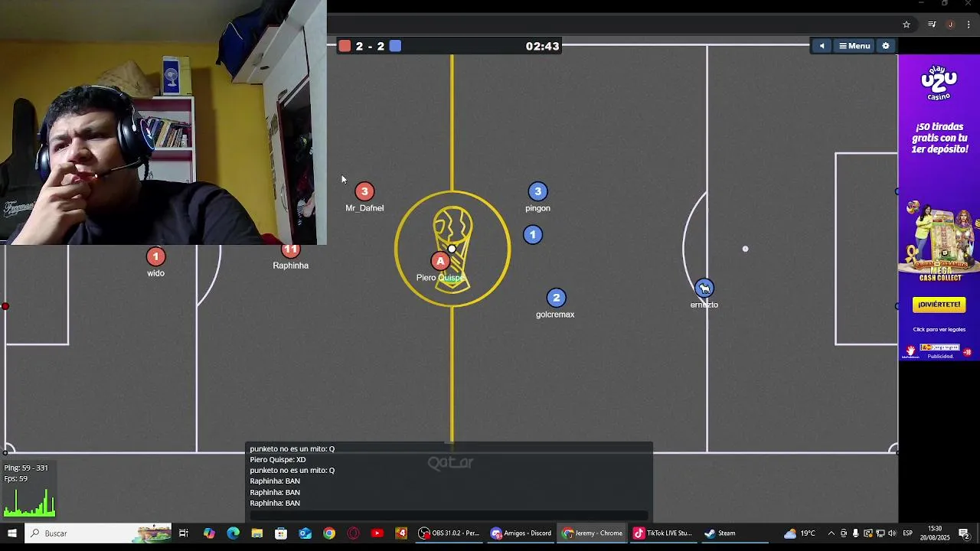Open the weather 19°C widget
The width and height of the screenshot is (980, 551).
coord(800,533)
